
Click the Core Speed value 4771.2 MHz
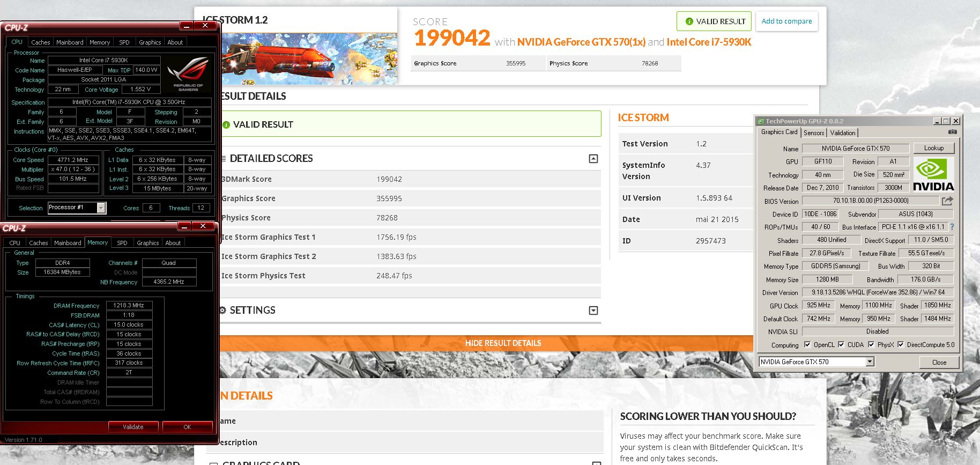tap(73, 160)
